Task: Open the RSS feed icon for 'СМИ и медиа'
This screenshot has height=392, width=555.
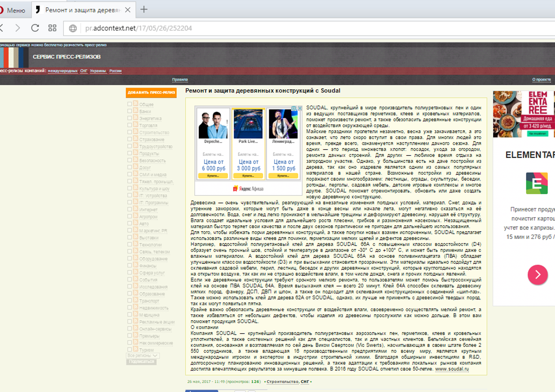Action: coord(136,174)
